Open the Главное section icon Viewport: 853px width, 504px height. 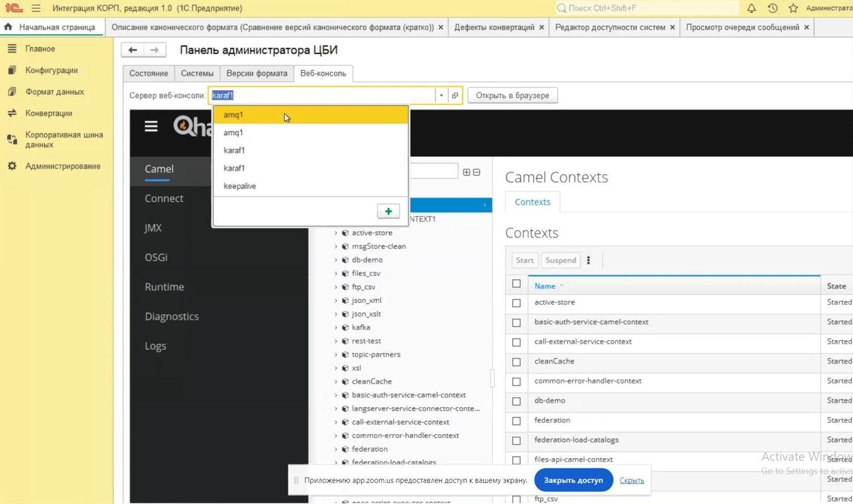point(12,48)
